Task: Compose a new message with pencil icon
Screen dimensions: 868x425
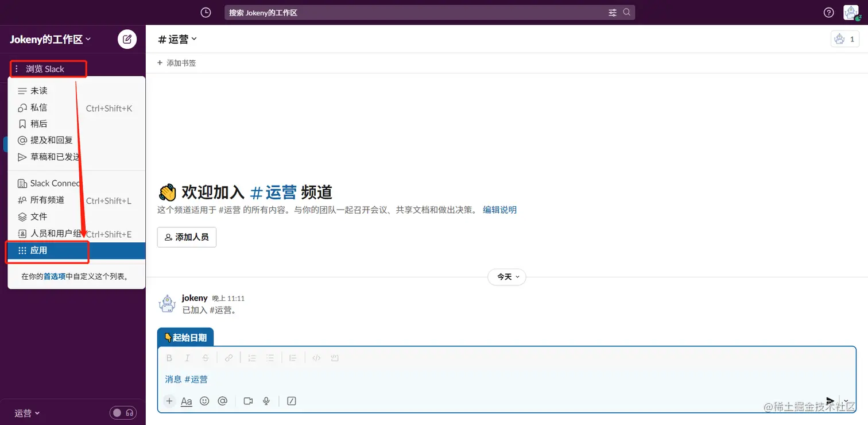Action: pyautogui.click(x=127, y=39)
